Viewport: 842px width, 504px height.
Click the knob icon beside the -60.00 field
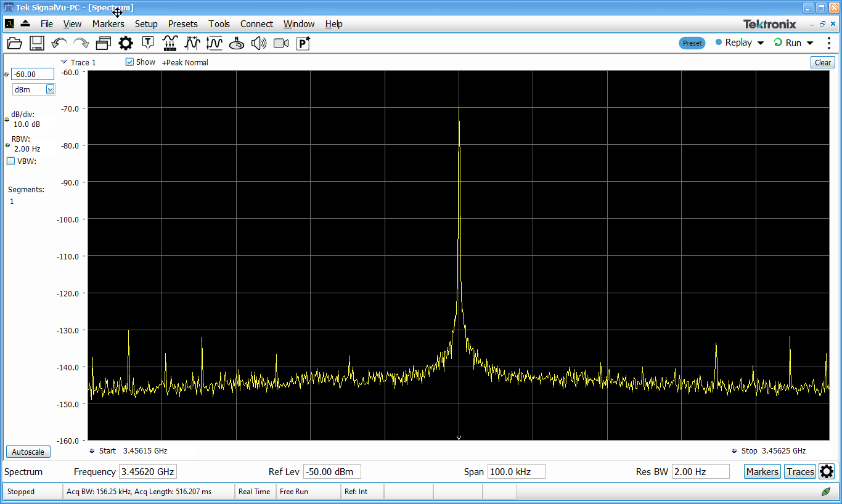[7, 75]
